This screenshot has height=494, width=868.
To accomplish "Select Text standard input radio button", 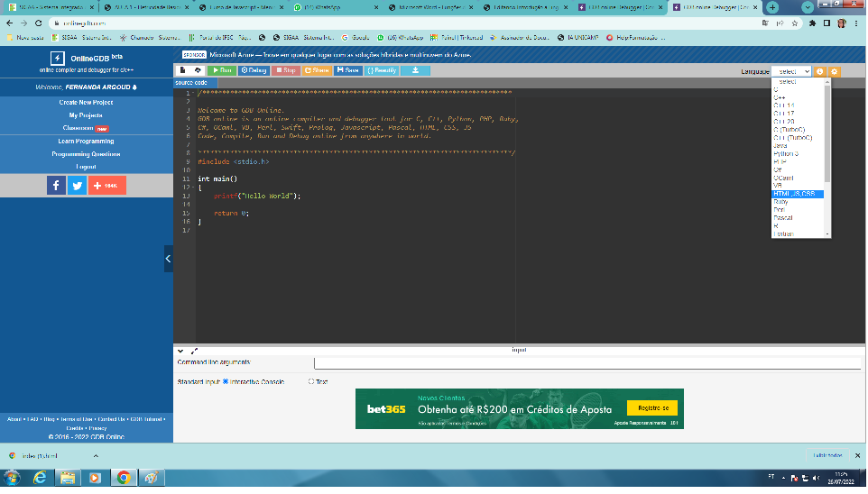I will click(311, 382).
